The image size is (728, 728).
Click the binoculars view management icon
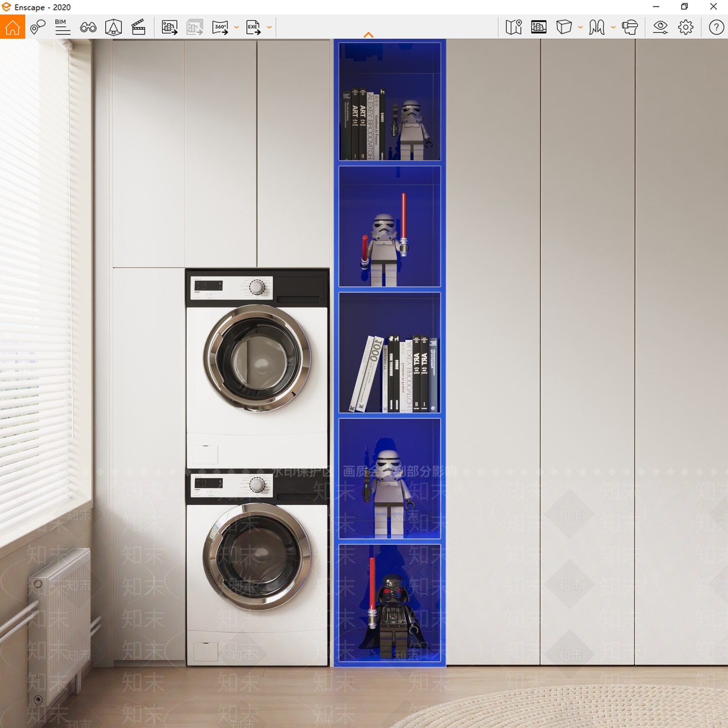pyautogui.click(x=88, y=27)
